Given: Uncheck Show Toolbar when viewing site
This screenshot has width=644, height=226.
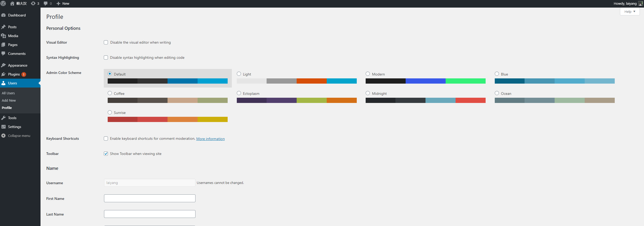Looking at the screenshot, I should coord(106,154).
